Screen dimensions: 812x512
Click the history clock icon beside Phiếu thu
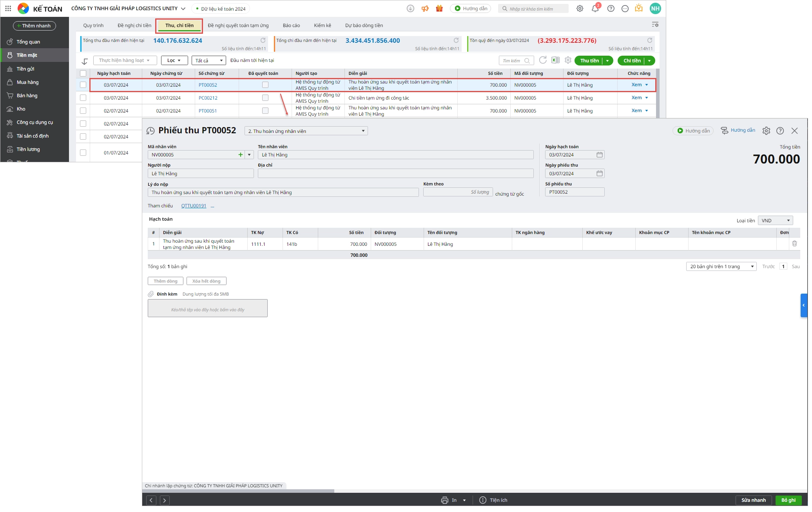[x=150, y=131]
